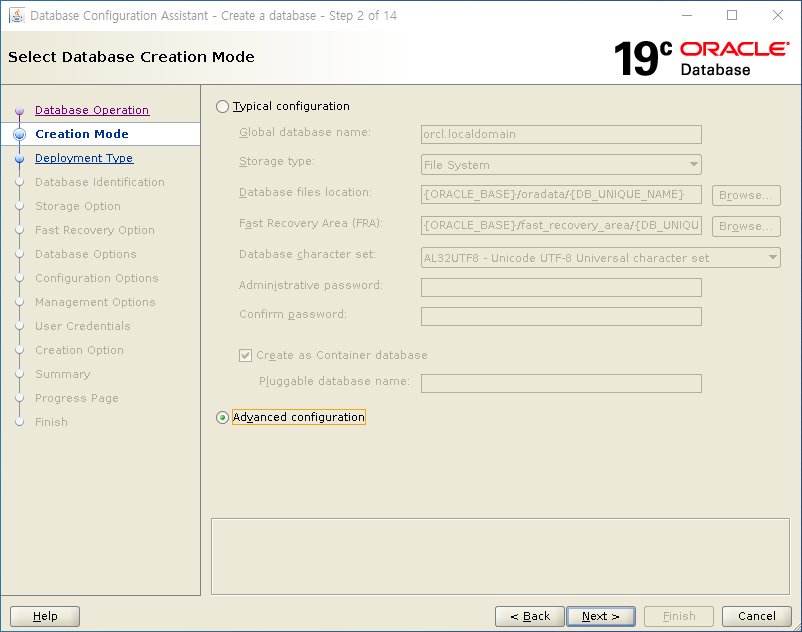Screen dimensions: 802x632
Task: Click Database Options step in sidebar
Action: [x=85, y=254]
